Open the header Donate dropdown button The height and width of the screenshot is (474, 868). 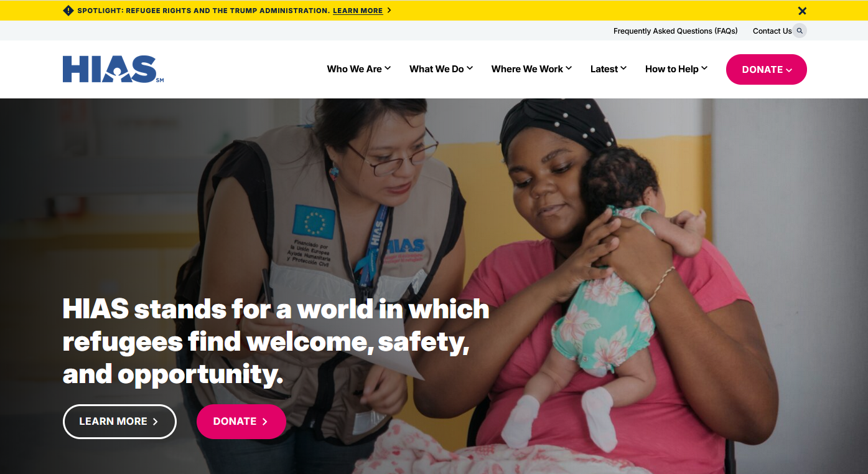(x=767, y=69)
